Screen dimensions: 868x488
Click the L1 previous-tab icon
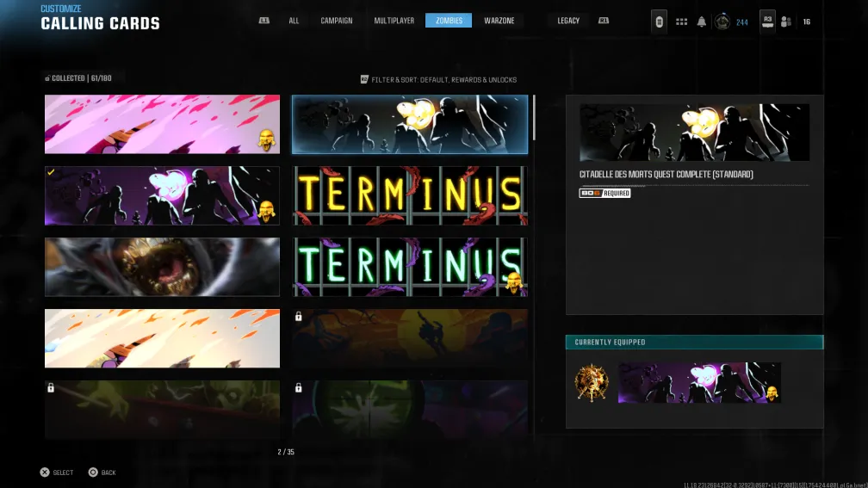(x=264, y=21)
